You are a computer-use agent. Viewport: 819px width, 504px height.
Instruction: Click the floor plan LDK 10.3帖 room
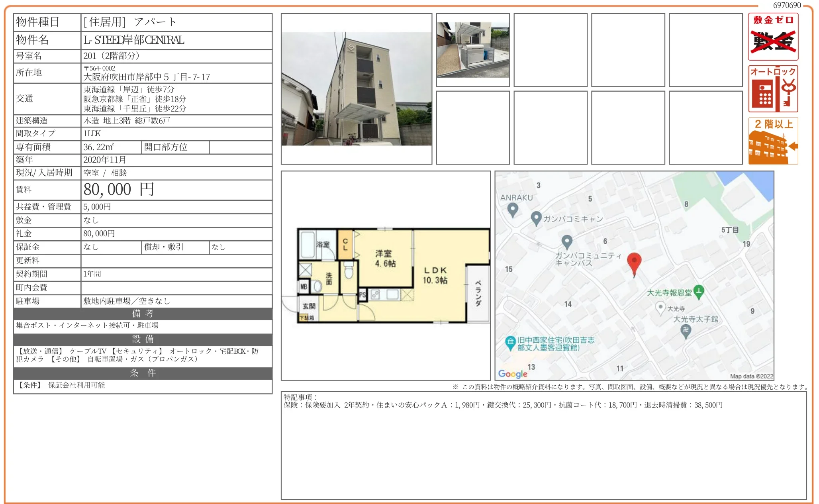[435, 275]
